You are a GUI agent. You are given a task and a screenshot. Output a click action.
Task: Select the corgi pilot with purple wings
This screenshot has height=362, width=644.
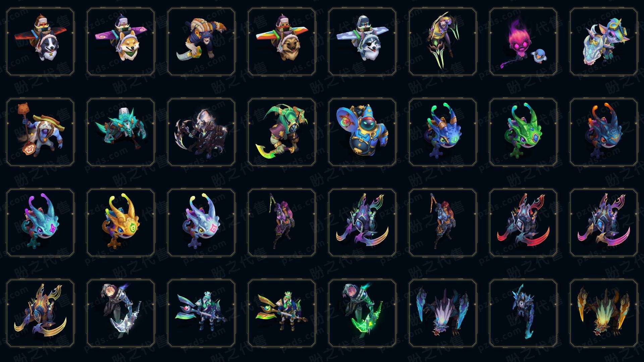pos(121,42)
